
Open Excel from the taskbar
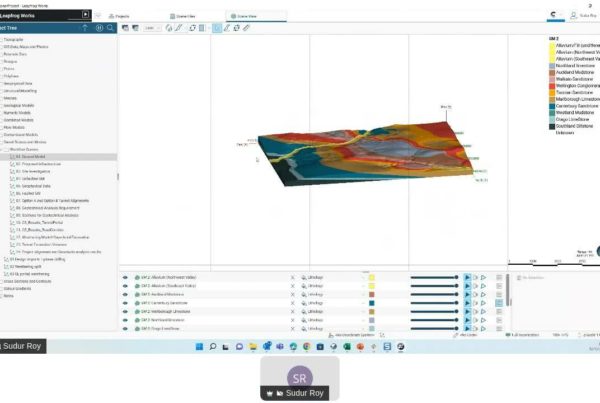tap(347, 347)
